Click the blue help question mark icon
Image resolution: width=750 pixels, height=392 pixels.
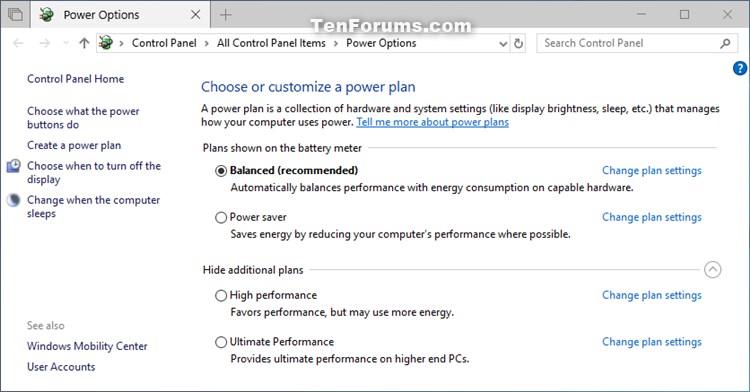pyautogui.click(x=739, y=68)
